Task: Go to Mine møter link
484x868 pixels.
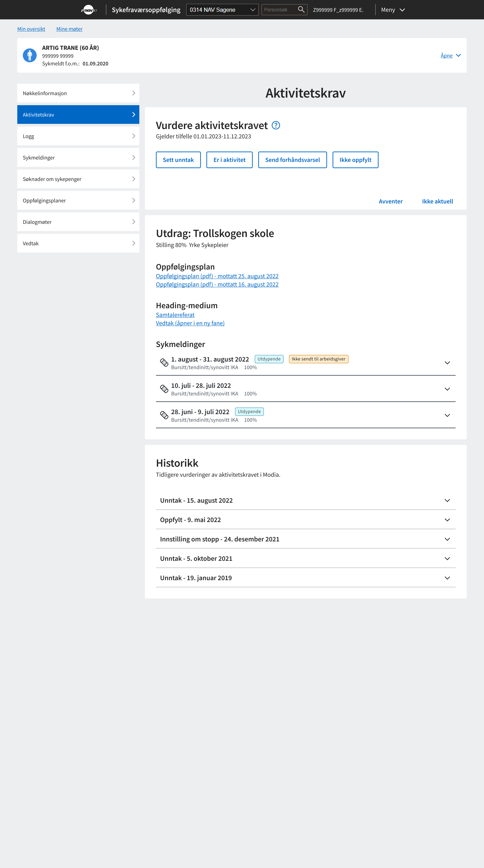Action: click(69, 29)
